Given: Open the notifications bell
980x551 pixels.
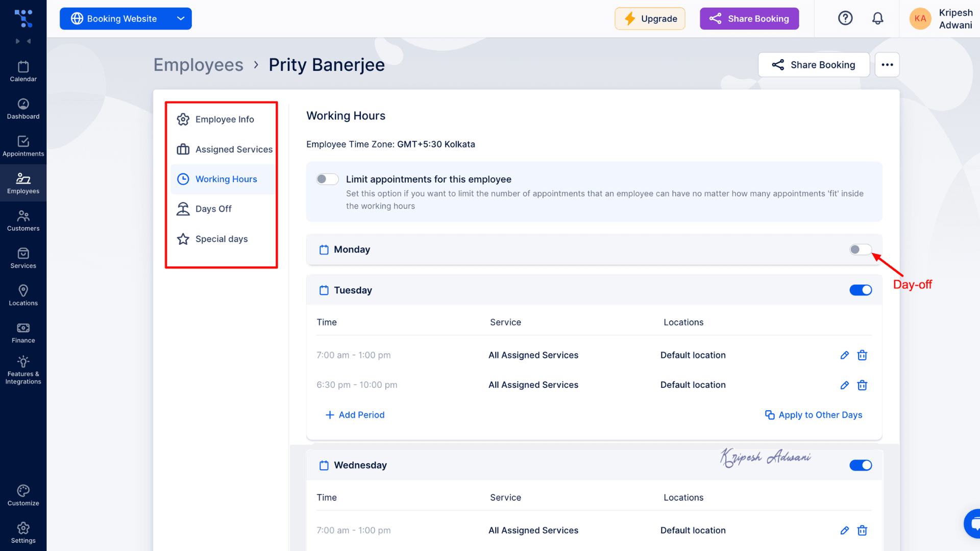Looking at the screenshot, I should 877,18.
